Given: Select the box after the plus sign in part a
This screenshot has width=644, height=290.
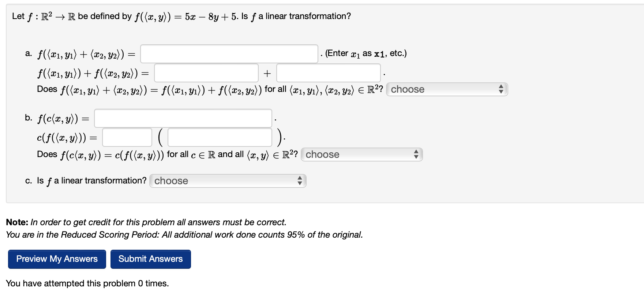Looking at the screenshot, I should pos(328,73).
